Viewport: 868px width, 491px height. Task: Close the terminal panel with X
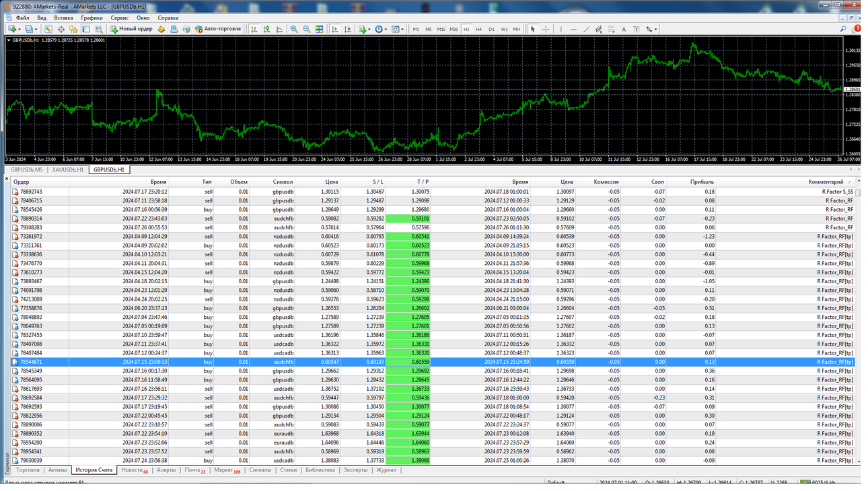7,179
